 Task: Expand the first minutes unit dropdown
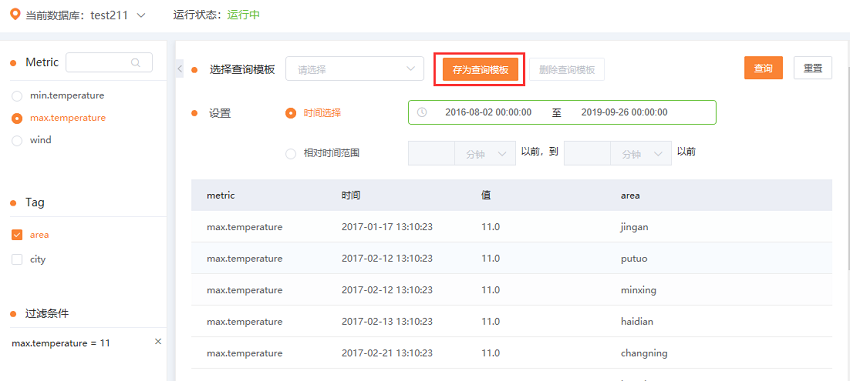484,154
